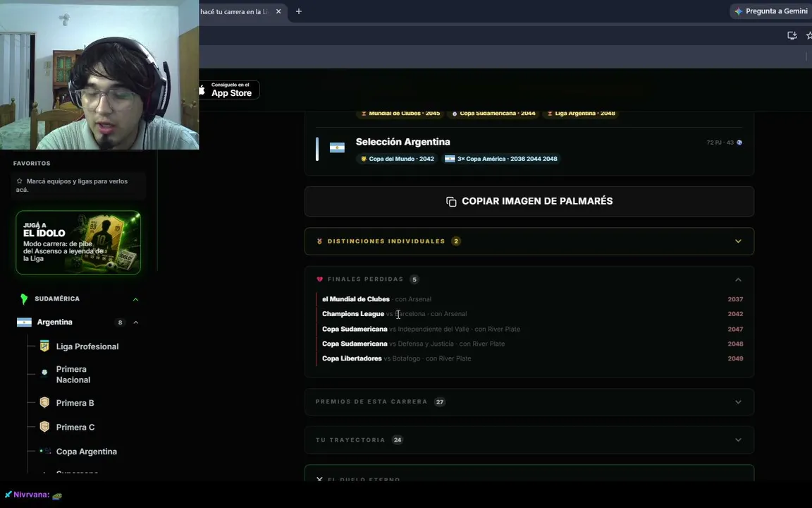The height and width of the screenshot is (508, 812).
Task: Open the App Store download badge
Action: [229, 90]
